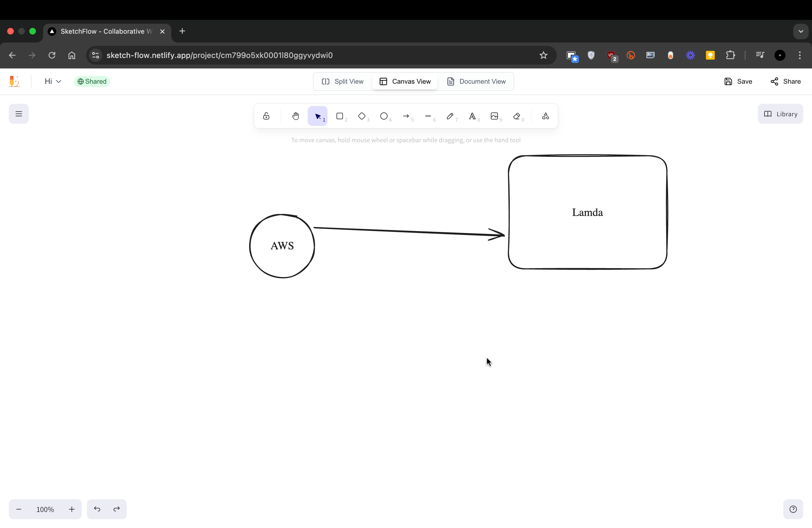Viewport: 812px width, 528px height.
Task: Expand the Hi project name dropdown
Action: (53, 81)
